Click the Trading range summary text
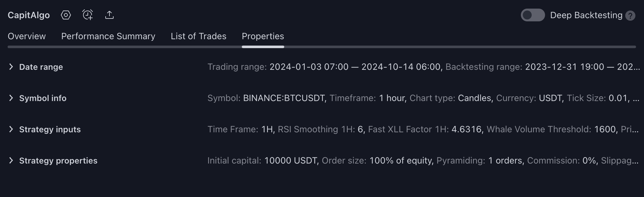 [325, 67]
